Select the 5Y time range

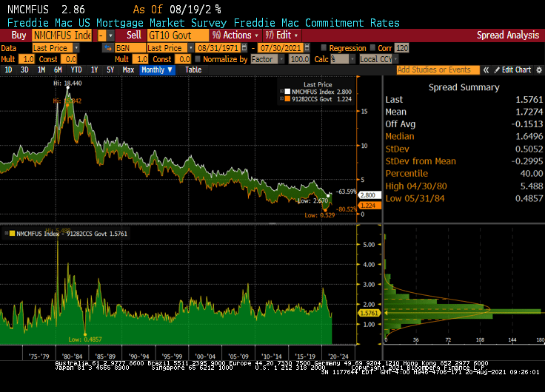coord(110,70)
